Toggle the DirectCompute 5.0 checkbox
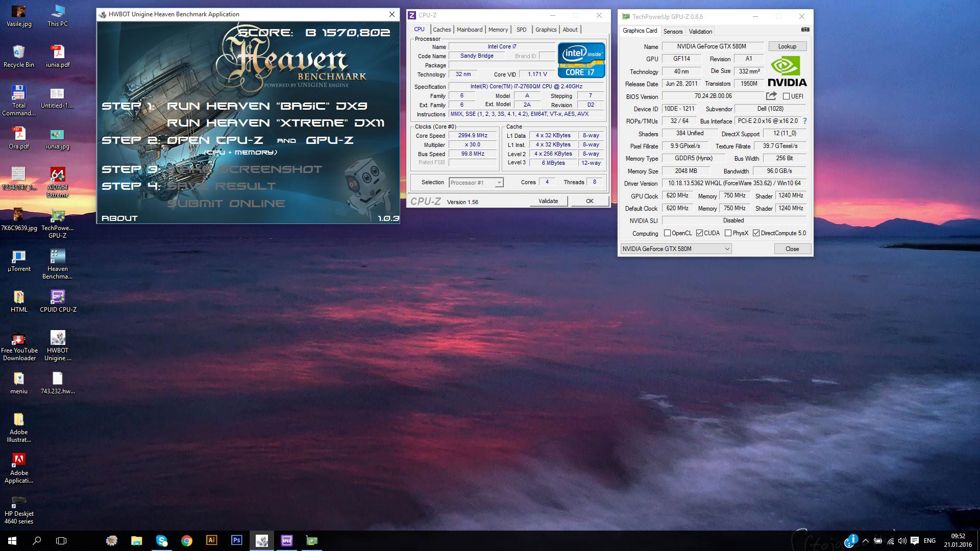The width and height of the screenshot is (980, 551). [x=756, y=233]
